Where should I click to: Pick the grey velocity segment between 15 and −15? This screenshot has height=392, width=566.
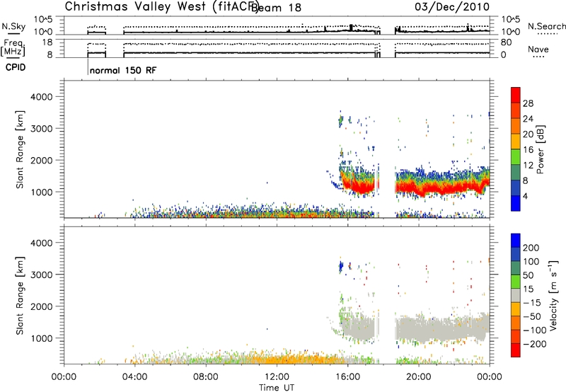pyautogui.click(x=516, y=295)
